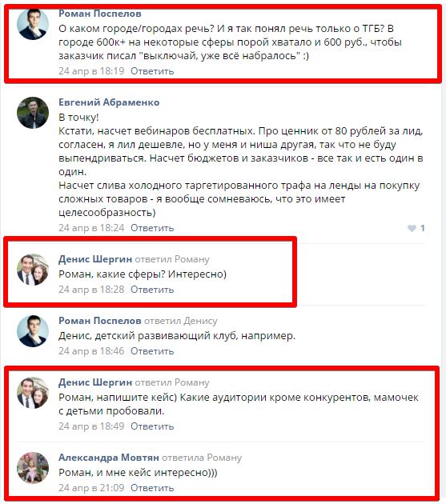Viewport: 446px width, 504px height.
Task: Click the Александра Мовтян name link
Action: (x=109, y=458)
